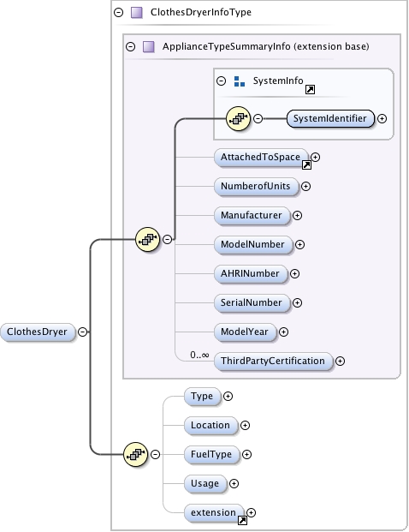This screenshot has width=409, height=532.
Task: Expand the SerialNumber element
Action: pos(297,302)
